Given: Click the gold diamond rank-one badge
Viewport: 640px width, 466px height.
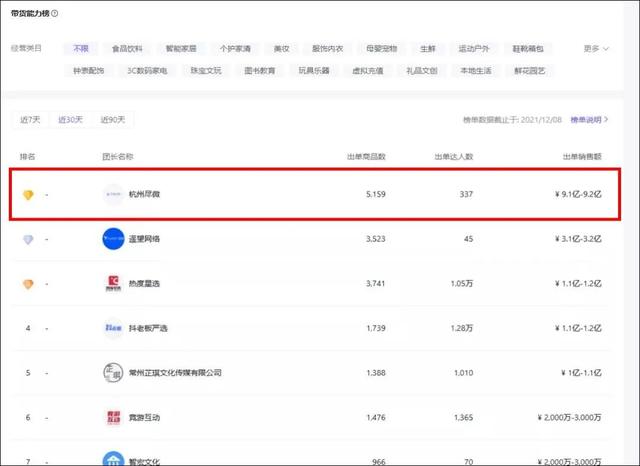Looking at the screenshot, I should (x=28, y=195).
